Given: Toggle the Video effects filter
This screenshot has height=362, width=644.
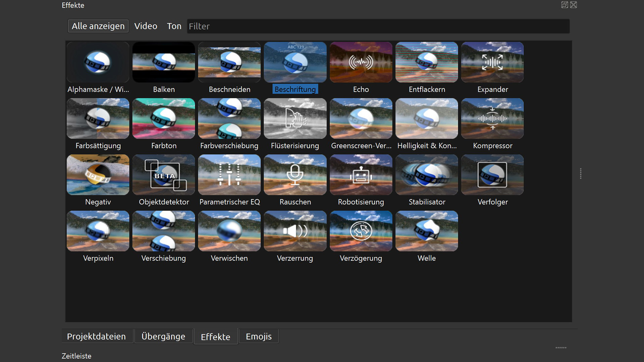Looking at the screenshot, I should [x=146, y=26].
